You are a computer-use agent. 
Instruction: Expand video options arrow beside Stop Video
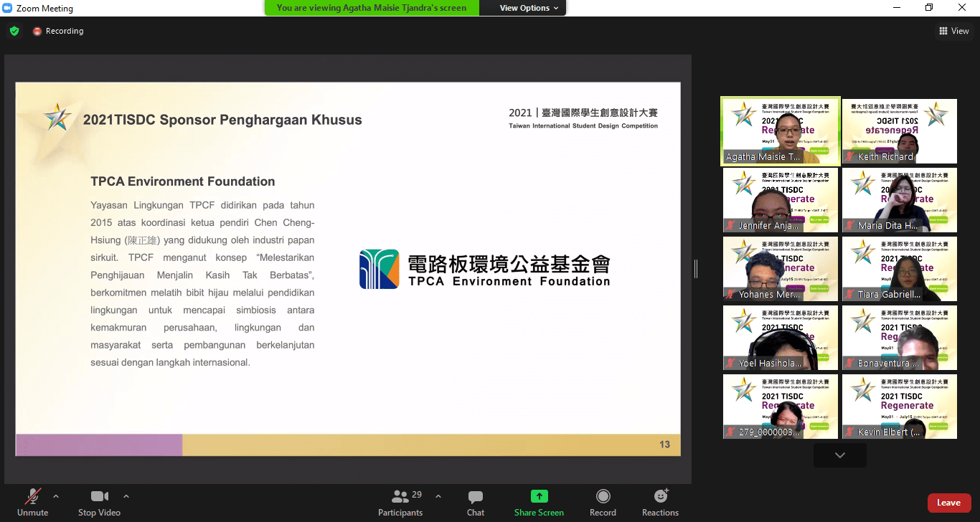(x=126, y=495)
